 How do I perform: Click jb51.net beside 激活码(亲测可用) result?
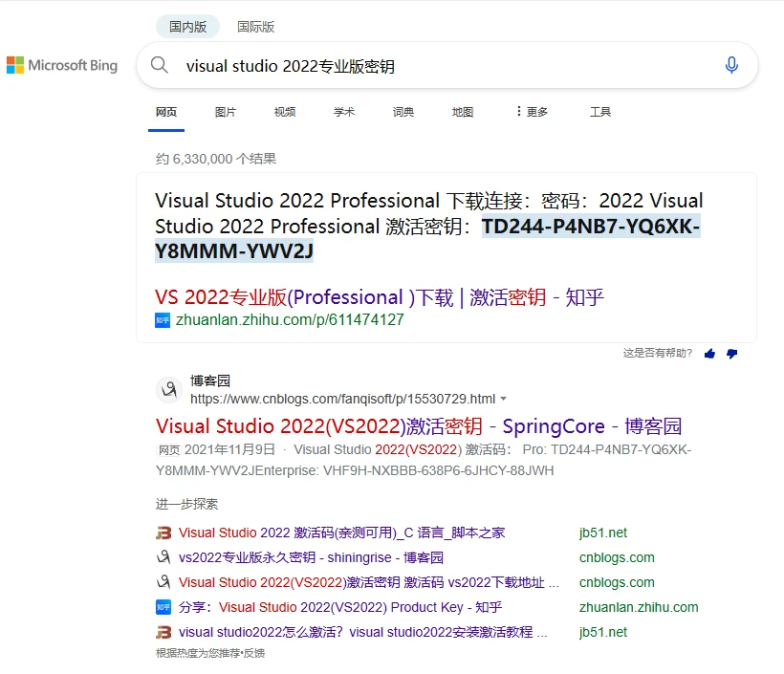point(603,533)
